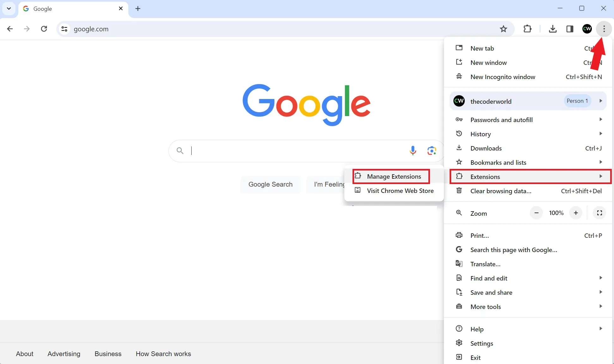Click the browser sidebar toggle icon
614x364 pixels.
(570, 28)
